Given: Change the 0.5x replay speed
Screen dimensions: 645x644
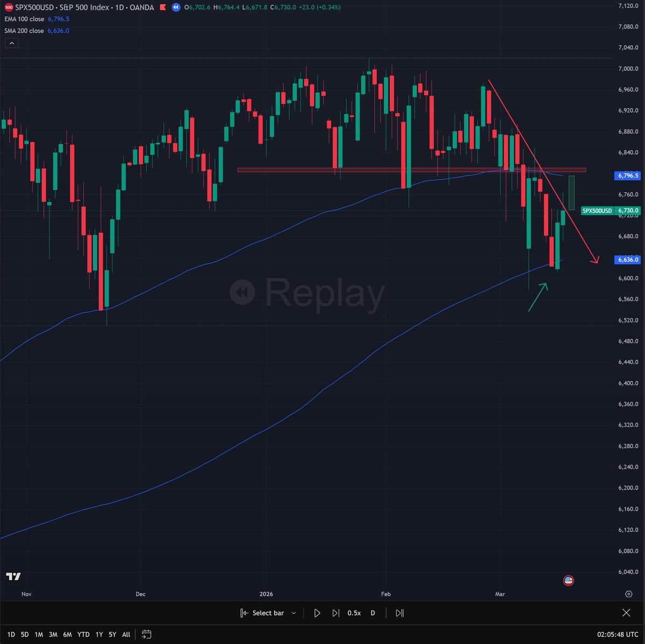Looking at the screenshot, I should point(354,613).
